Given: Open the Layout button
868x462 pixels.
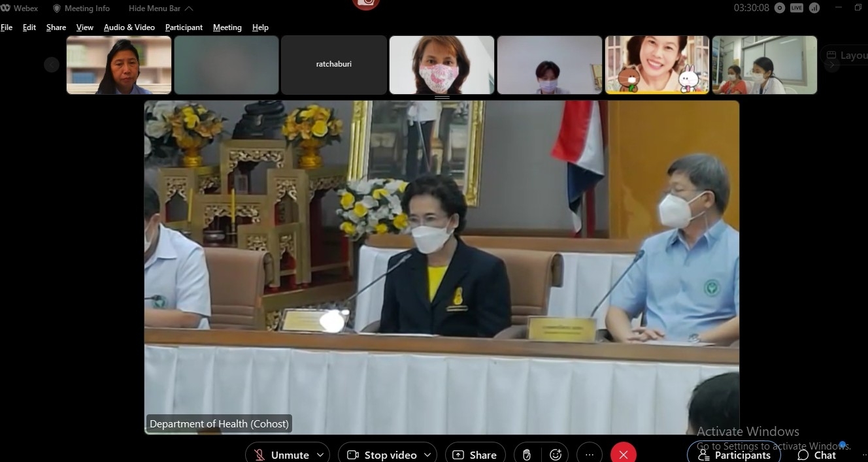Looking at the screenshot, I should coord(845,56).
